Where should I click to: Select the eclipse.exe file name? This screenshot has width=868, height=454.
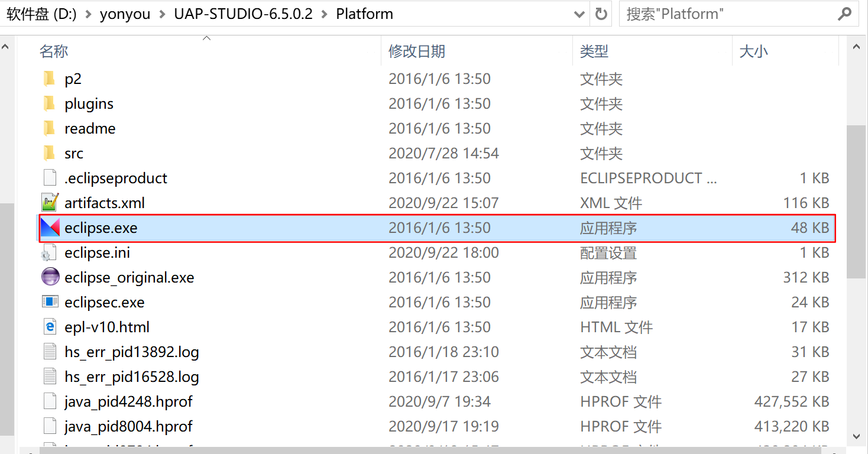coord(101,228)
